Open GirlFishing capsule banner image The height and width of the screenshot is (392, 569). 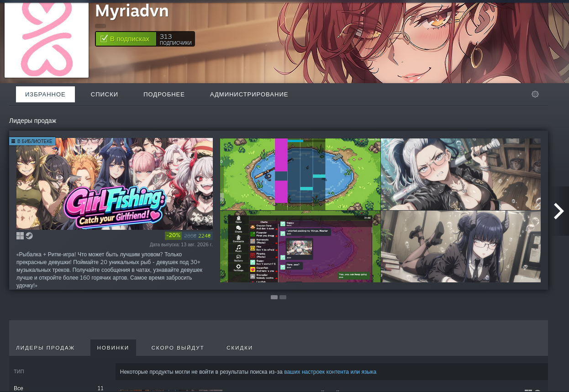115,184
